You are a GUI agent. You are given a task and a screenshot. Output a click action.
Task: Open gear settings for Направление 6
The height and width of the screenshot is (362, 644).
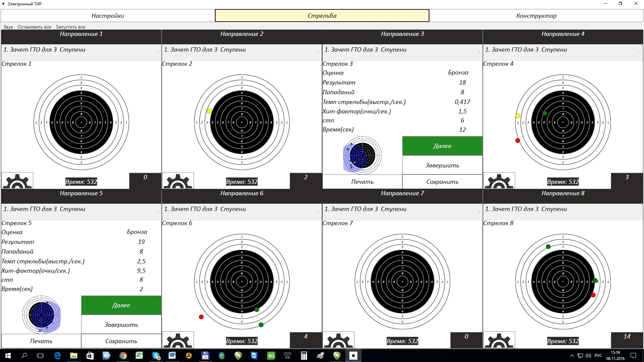click(178, 340)
